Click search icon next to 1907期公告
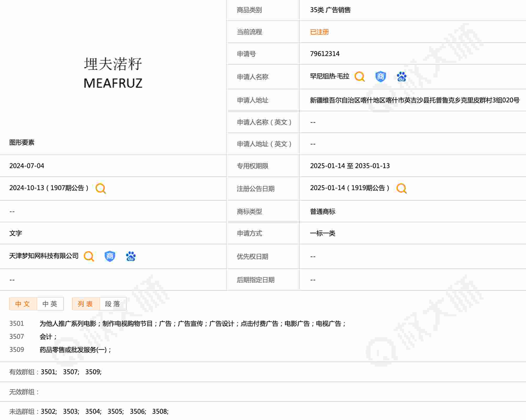Viewport: 526px width, 420px height. coord(101,188)
